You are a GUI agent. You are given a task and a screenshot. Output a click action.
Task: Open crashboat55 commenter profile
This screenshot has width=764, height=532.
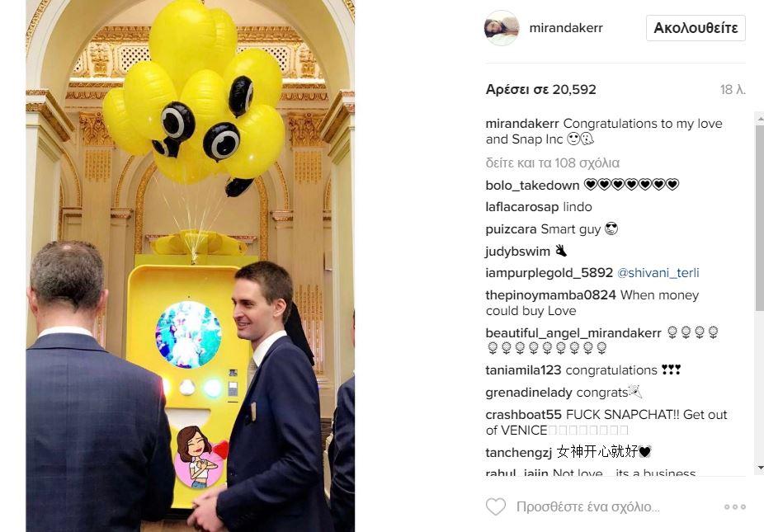pos(524,415)
